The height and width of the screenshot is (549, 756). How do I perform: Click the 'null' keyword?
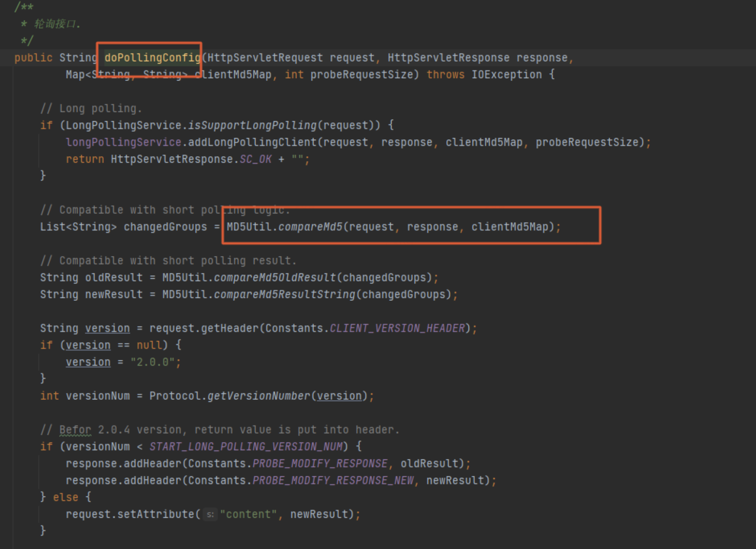pyautogui.click(x=149, y=345)
